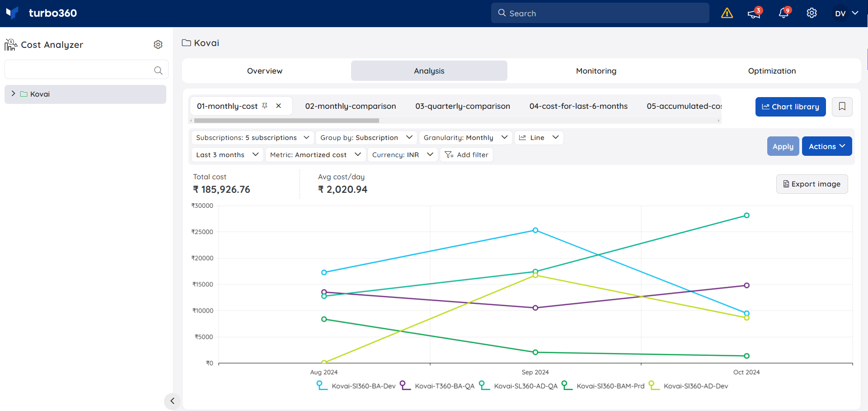Select the Kovai folder in tree
This screenshot has height=411, width=868.
tap(85, 94)
